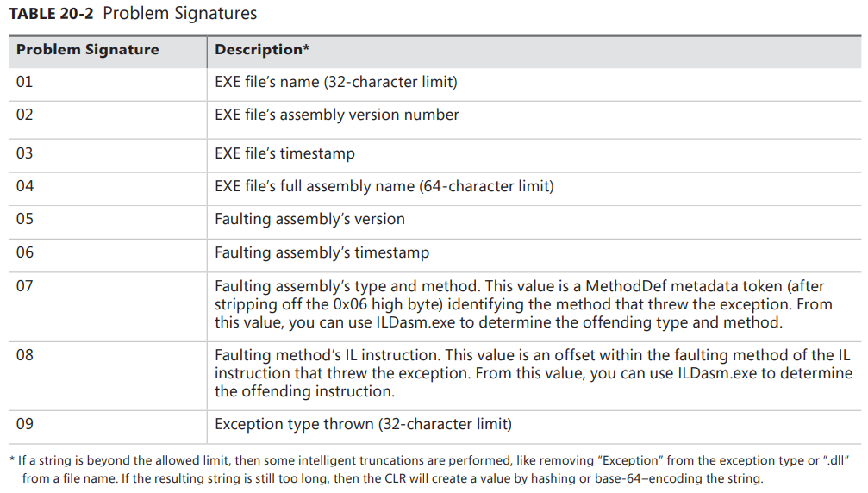Click the Description column header
This screenshot has width=868, height=493.
point(262,49)
